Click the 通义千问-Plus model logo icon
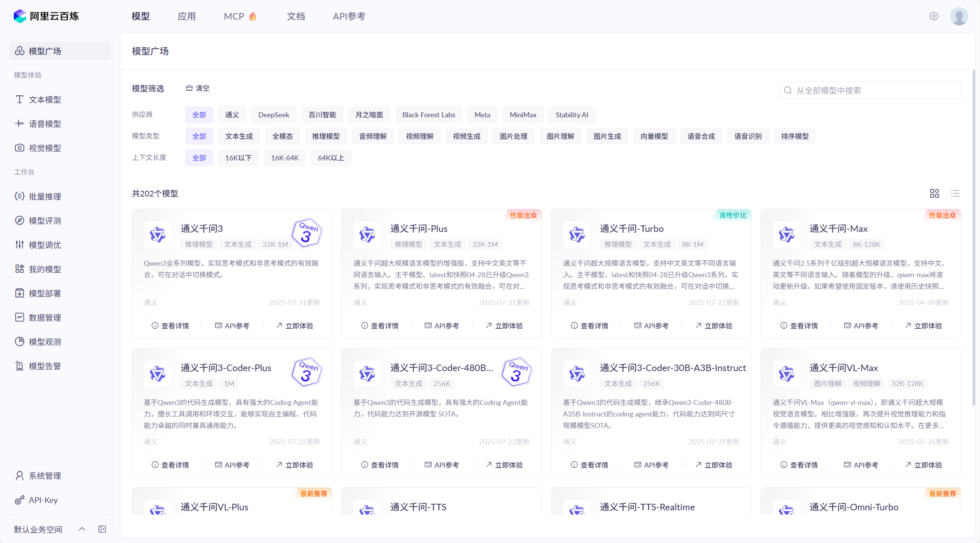Viewport: 980px width, 543px height. 367,234
